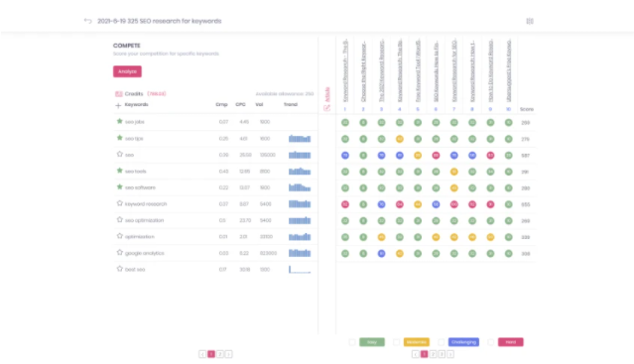
Task: Click the back arrow beside the document title
Action: click(x=88, y=21)
